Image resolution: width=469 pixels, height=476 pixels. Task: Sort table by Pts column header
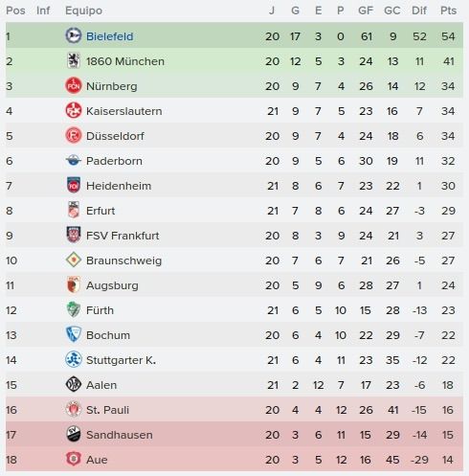point(448,11)
